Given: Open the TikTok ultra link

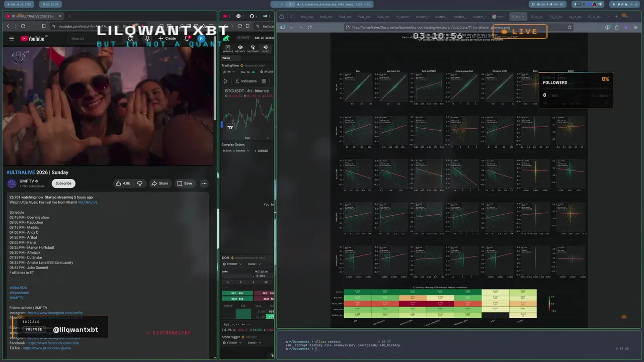Looking at the screenshot, I should tap(47, 348).
